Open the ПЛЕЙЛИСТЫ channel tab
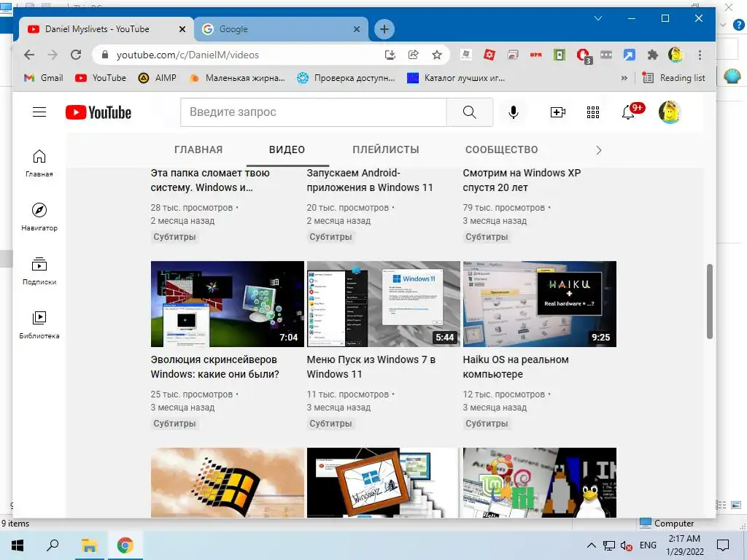The image size is (747, 560). [386, 149]
